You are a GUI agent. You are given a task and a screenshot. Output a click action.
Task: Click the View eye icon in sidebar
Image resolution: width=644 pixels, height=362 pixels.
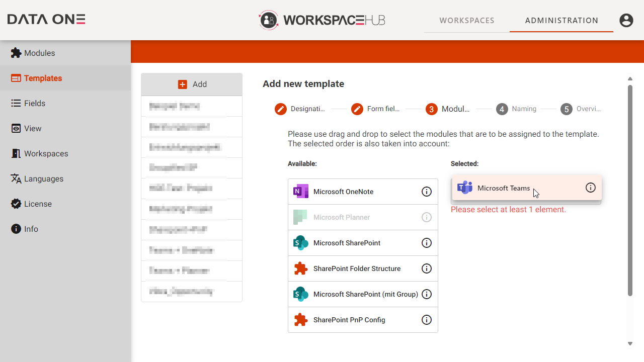(16, 128)
